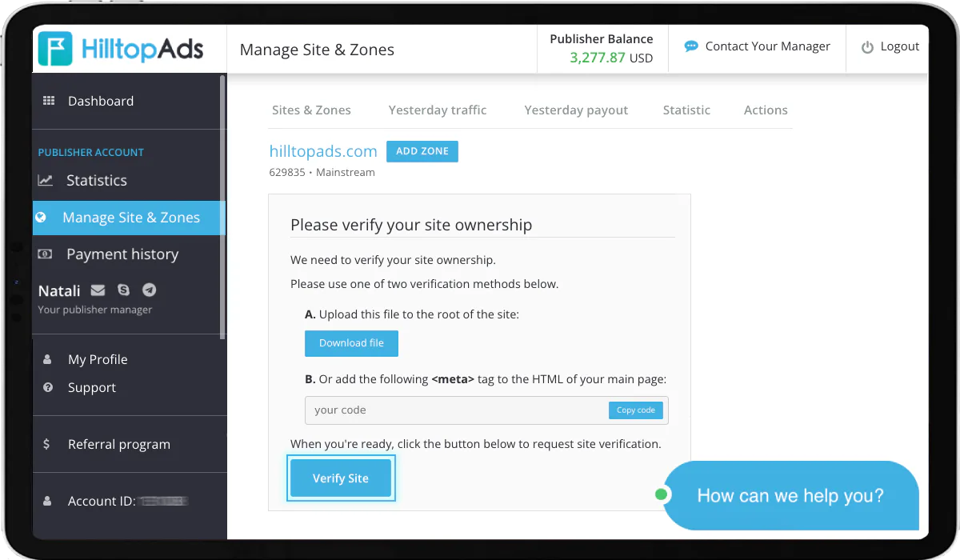Click the Dashboard grid icon
The height and width of the screenshot is (560, 960).
tap(49, 101)
